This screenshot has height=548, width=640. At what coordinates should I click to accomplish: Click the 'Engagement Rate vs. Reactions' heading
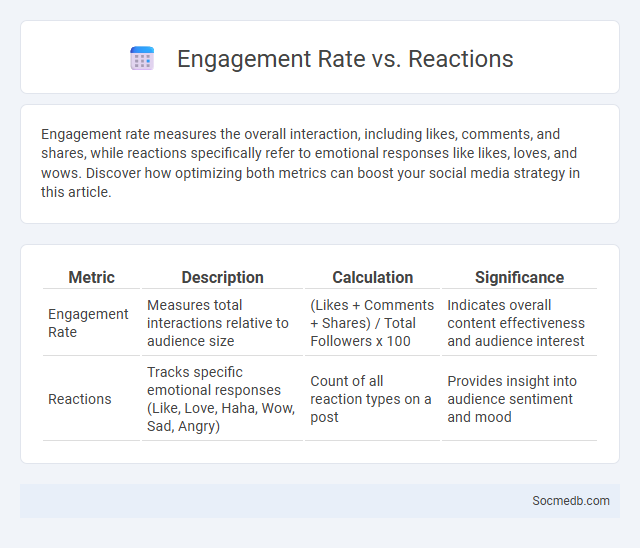[x=345, y=59]
